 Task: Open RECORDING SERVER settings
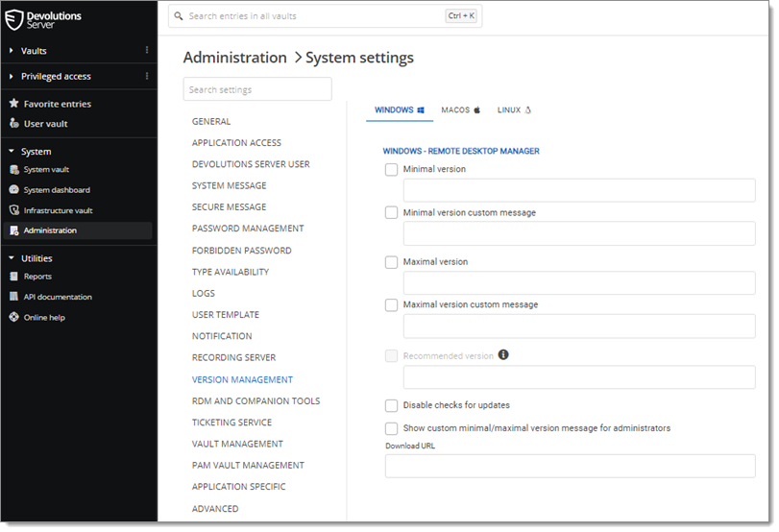coord(233,357)
